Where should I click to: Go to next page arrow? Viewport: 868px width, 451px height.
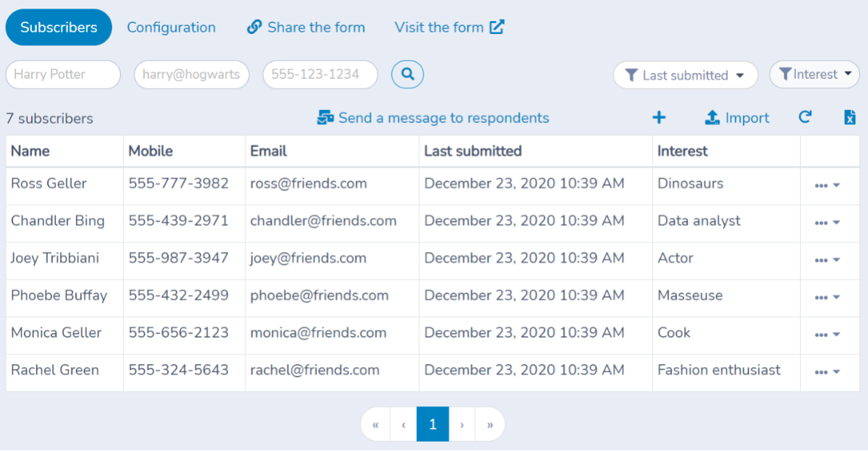tap(462, 424)
